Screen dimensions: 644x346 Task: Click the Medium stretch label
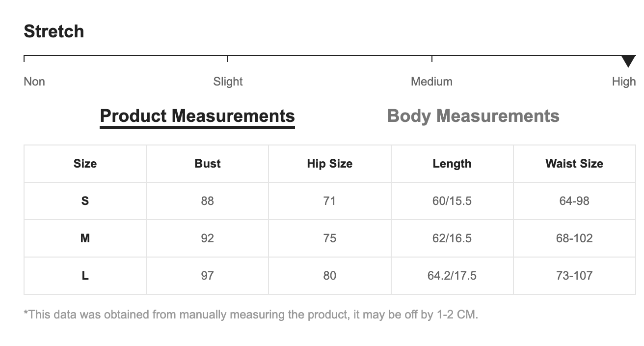431,82
